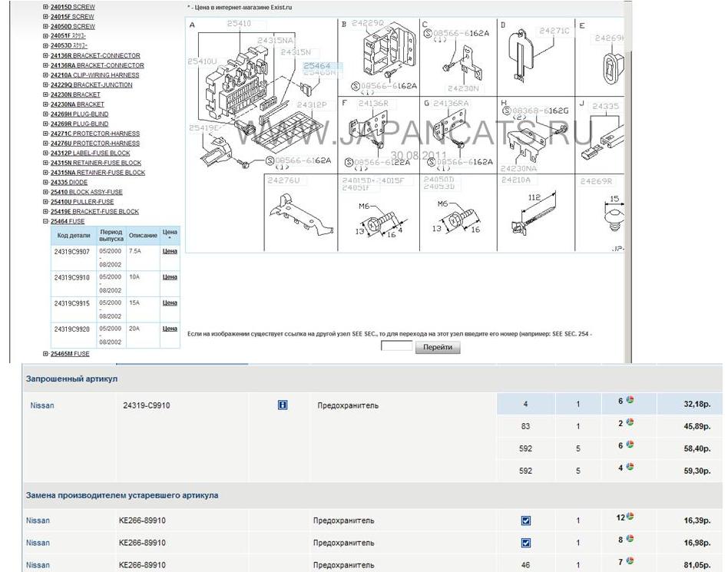Open the Nissan link in the 16,39р. row

[x=38, y=521]
